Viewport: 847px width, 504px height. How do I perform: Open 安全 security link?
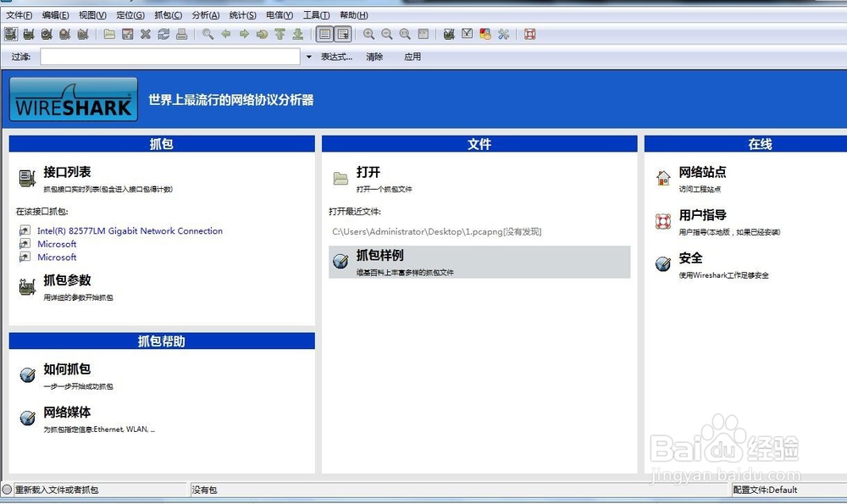(x=690, y=258)
